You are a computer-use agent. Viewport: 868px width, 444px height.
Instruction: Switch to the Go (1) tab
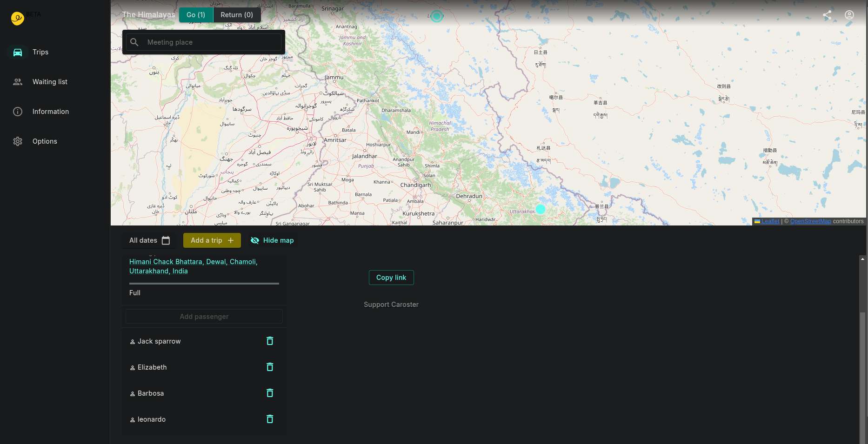coord(196,15)
